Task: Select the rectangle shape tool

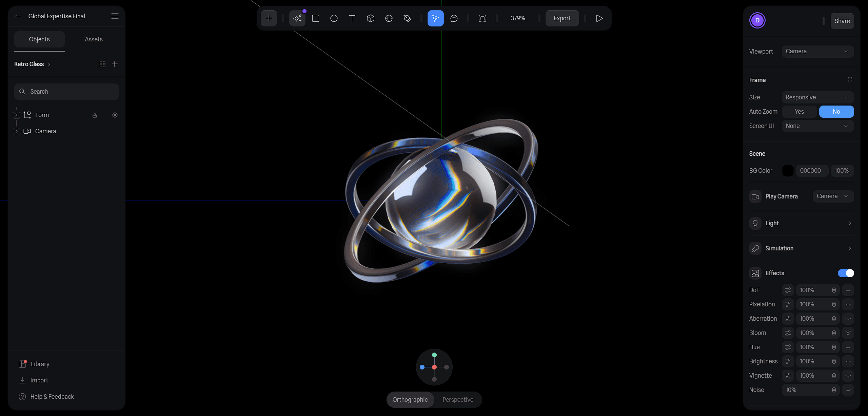Action: coord(315,18)
